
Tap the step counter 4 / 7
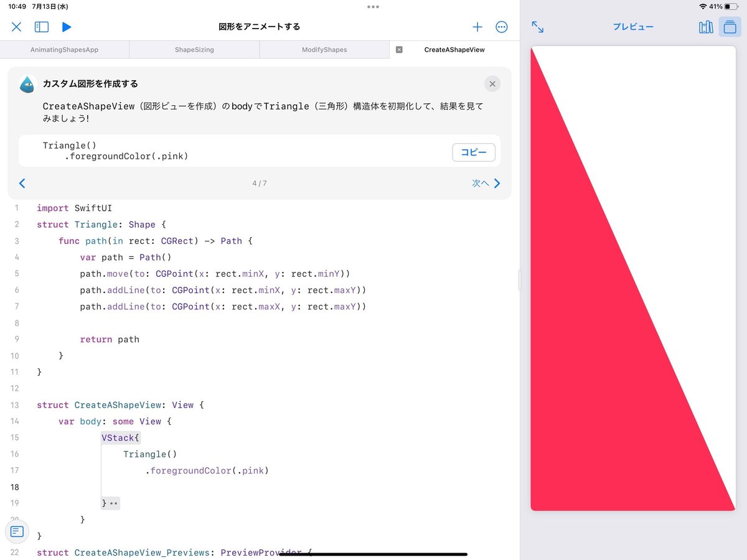(260, 184)
